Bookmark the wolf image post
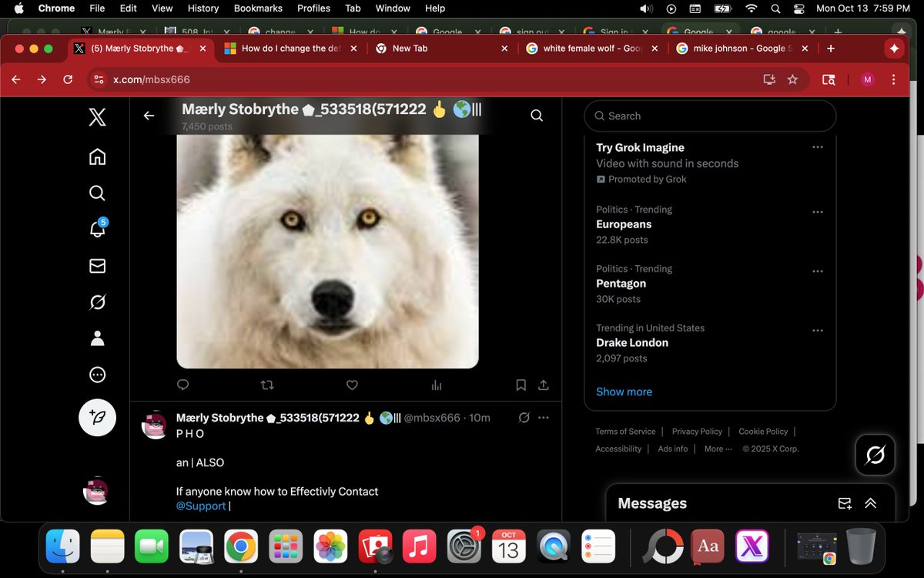 (x=521, y=385)
